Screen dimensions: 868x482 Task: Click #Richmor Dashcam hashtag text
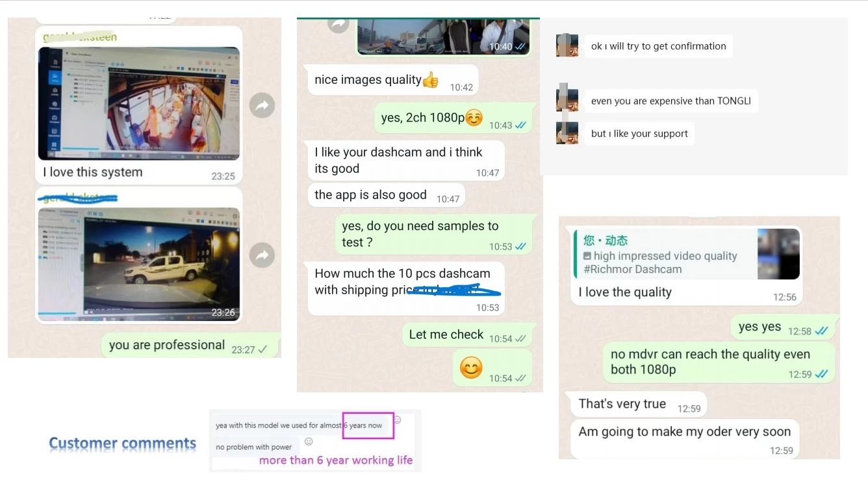click(x=633, y=269)
